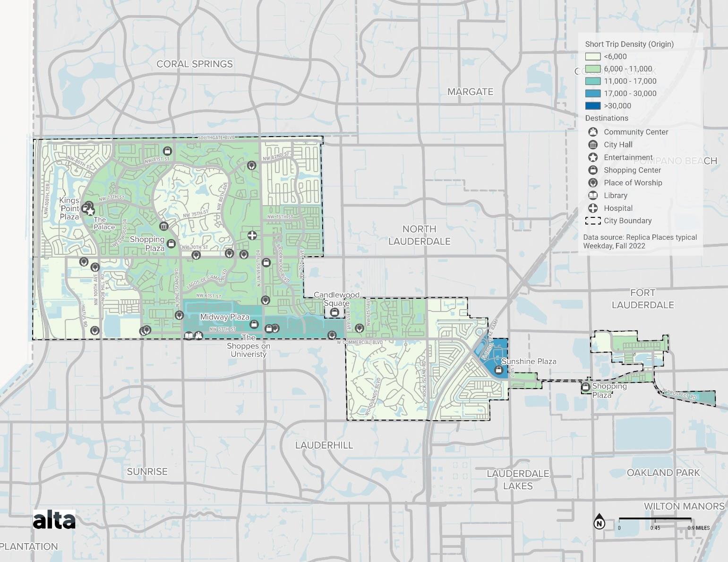Image resolution: width=728 pixels, height=562 pixels.
Task: Select the community center marker on the map
Action: (198, 336)
